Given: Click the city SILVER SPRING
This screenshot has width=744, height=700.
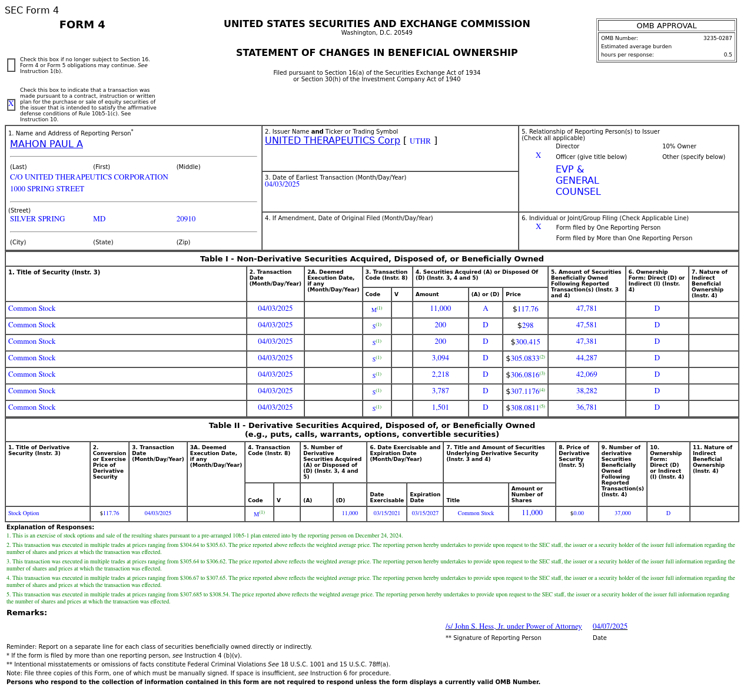Looking at the screenshot, I should pyautogui.click(x=38, y=219).
